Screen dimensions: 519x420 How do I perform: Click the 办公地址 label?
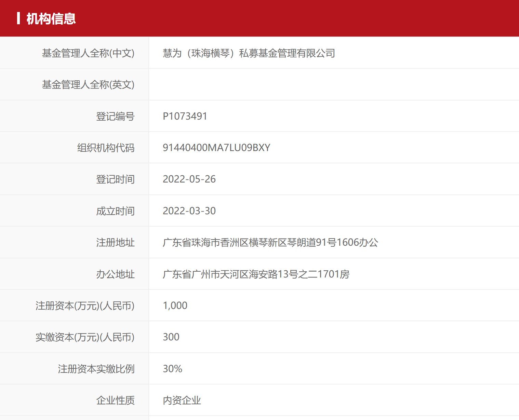(115, 274)
